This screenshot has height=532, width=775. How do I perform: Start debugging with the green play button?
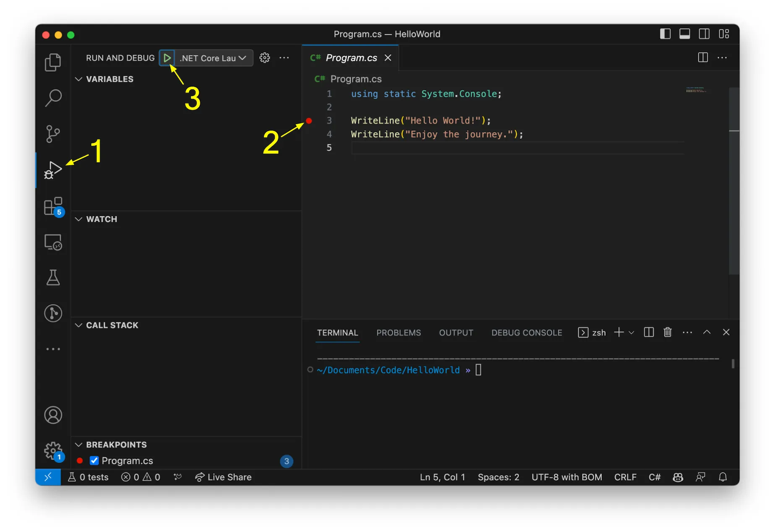[167, 58]
